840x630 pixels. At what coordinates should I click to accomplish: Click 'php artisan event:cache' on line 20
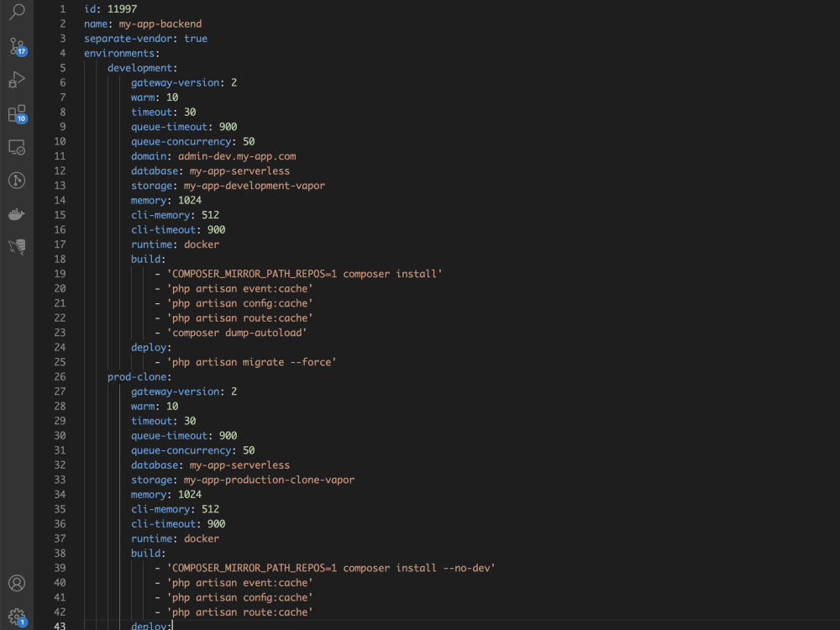pos(239,289)
